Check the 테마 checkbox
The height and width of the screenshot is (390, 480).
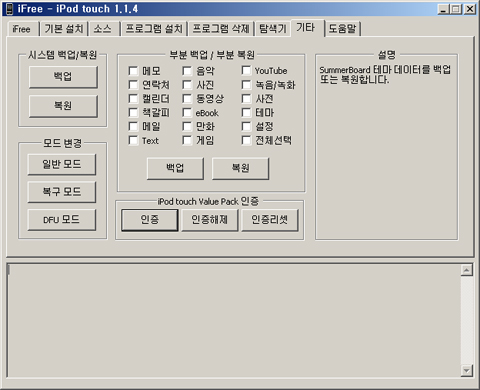[246, 113]
